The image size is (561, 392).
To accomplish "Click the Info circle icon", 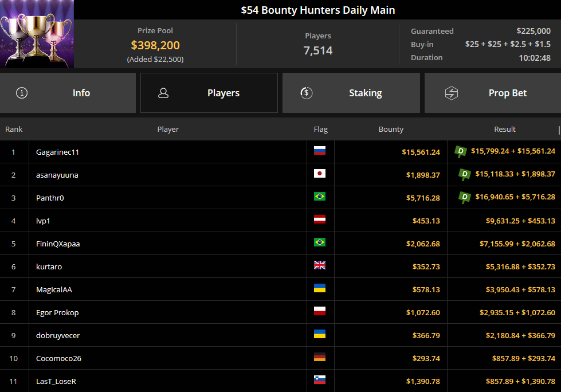I will 22,93.
